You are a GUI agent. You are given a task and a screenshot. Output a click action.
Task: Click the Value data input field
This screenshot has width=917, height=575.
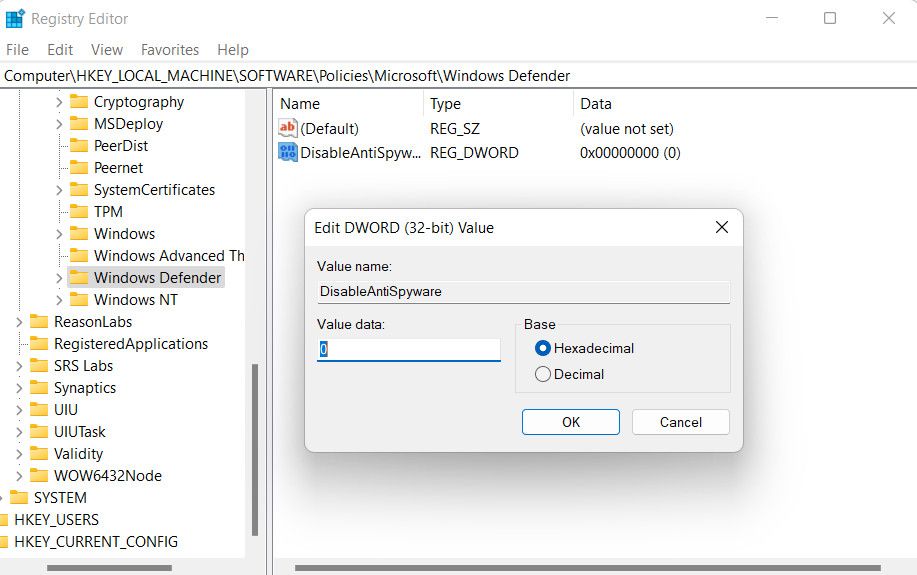(x=409, y=350)
